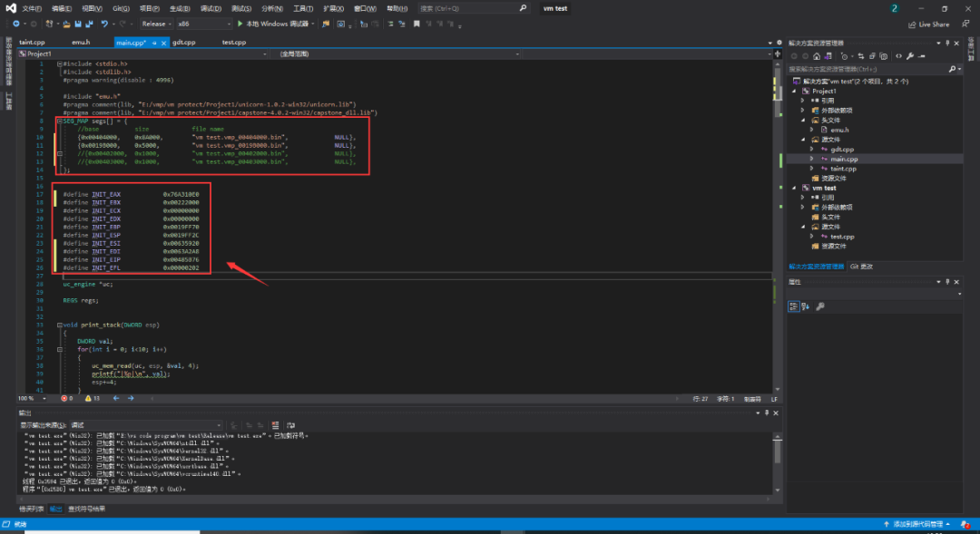Click the Solution Explorer search field
Screen dimensions: 980x534
click(867, 69)
